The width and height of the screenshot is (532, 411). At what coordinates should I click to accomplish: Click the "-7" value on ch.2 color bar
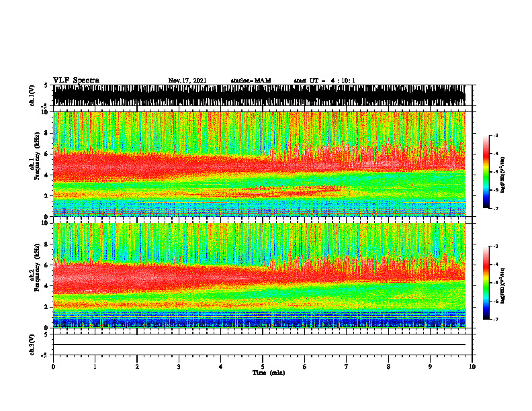tap(496, 319)
